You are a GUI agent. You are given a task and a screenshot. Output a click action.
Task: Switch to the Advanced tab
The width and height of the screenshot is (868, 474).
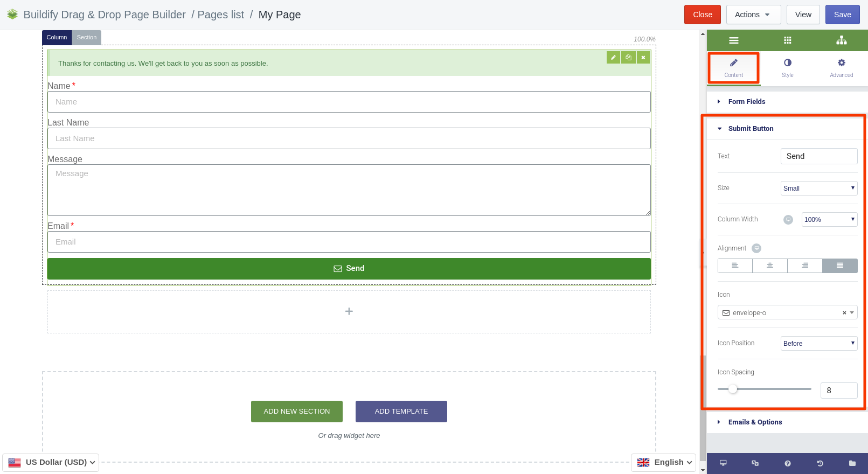[841, 68]
